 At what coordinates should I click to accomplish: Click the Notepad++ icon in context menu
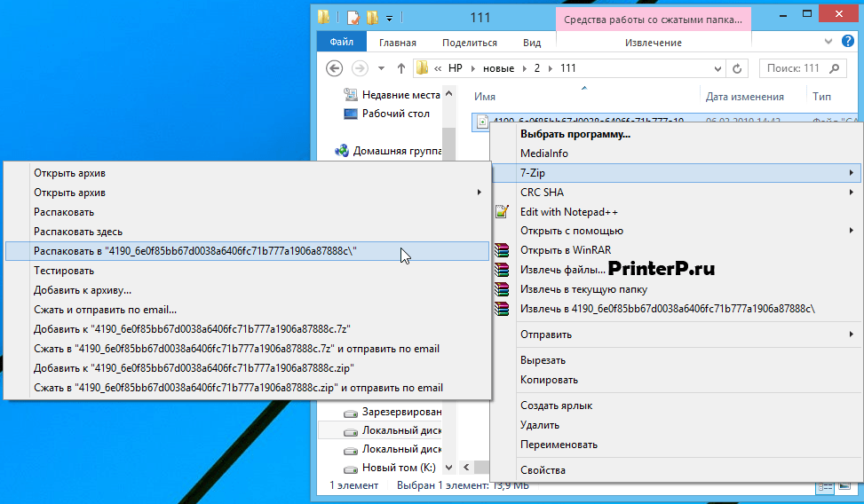pos(502,212)
